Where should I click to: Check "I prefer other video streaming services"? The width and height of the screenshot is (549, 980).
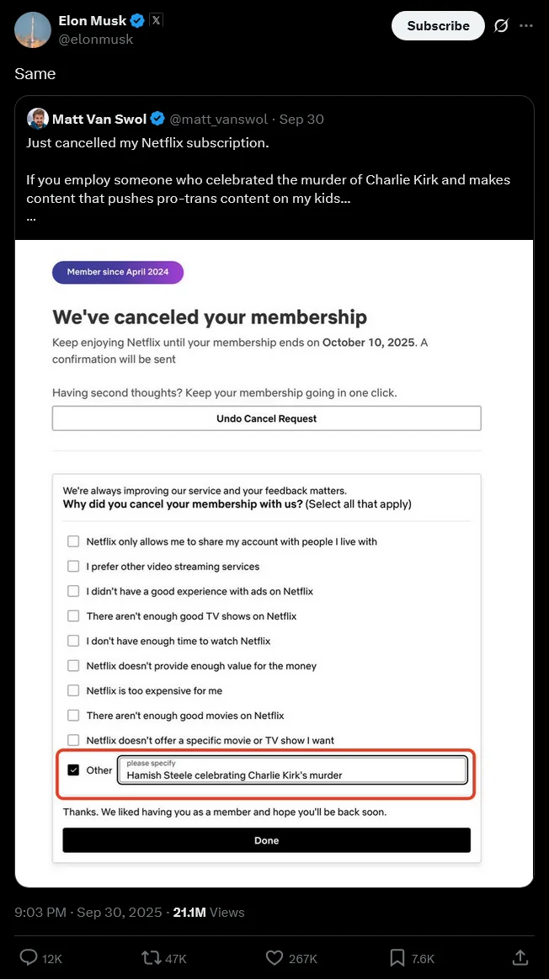tap(73, 567)
